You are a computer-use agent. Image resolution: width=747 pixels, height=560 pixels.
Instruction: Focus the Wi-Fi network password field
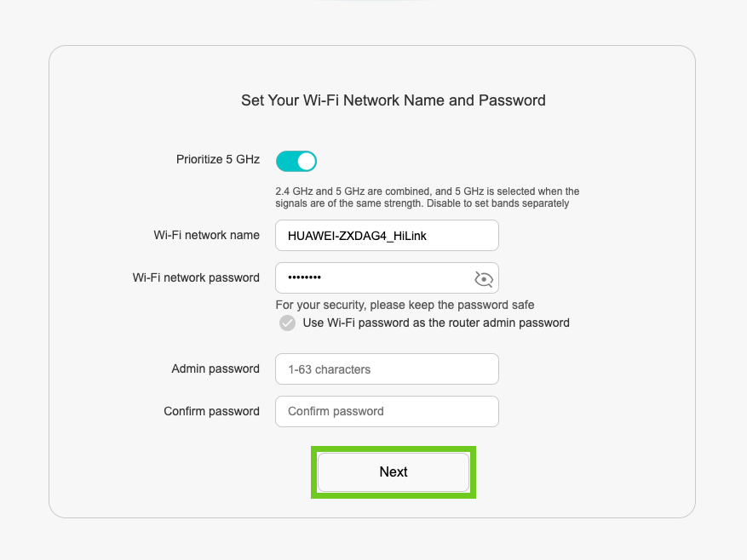click(375, 278)
